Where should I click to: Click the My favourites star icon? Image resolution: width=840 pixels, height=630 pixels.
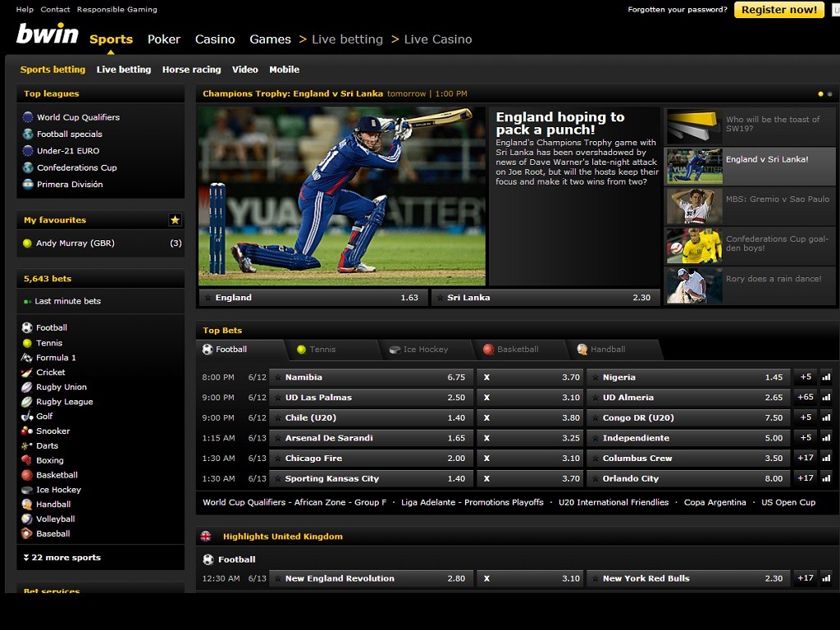[x=175, y=220]
